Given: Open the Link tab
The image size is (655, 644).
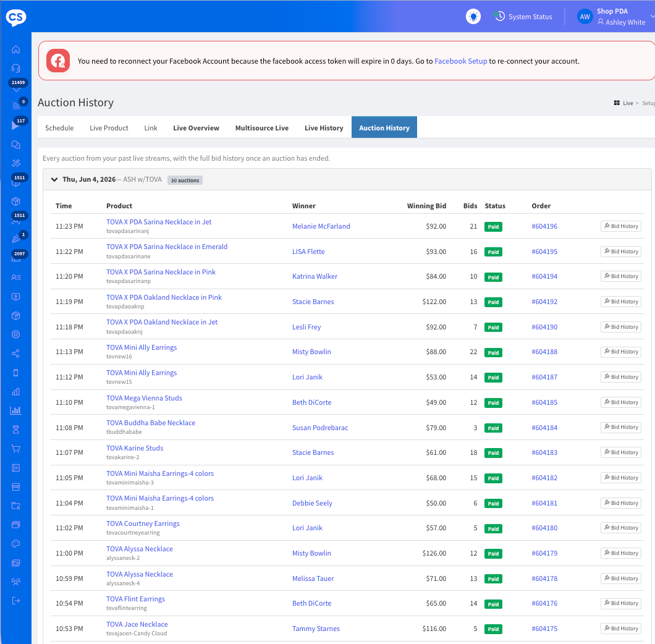Looking at the screenshot, I should [151, 128].
